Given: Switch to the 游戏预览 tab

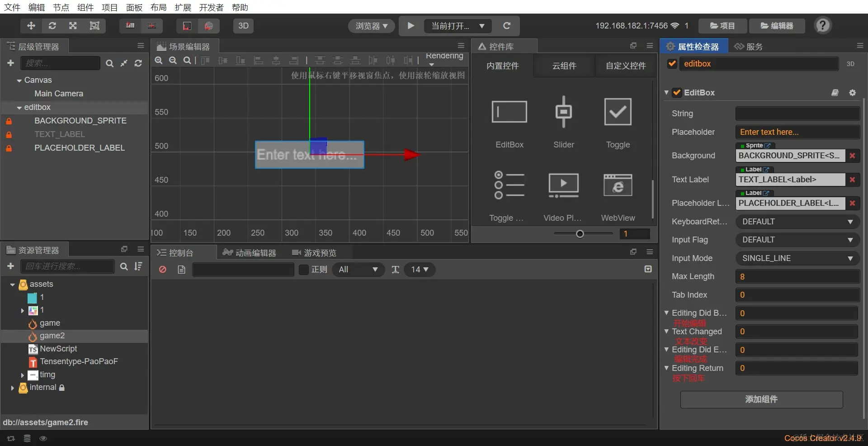Looking at the screenshot, I should pos(315,253).
